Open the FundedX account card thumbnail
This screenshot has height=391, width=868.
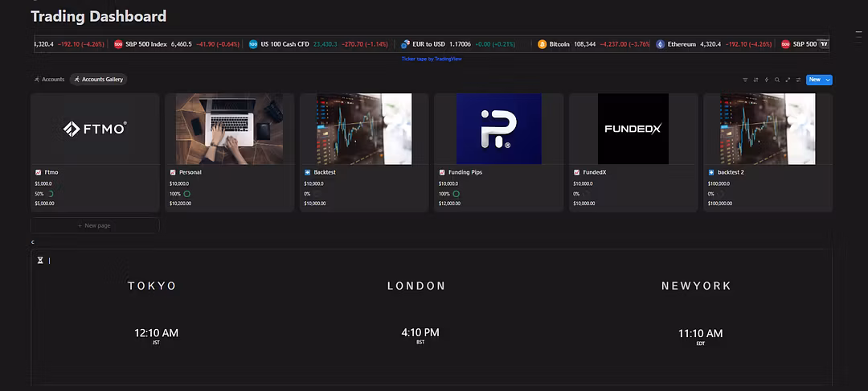633,129
